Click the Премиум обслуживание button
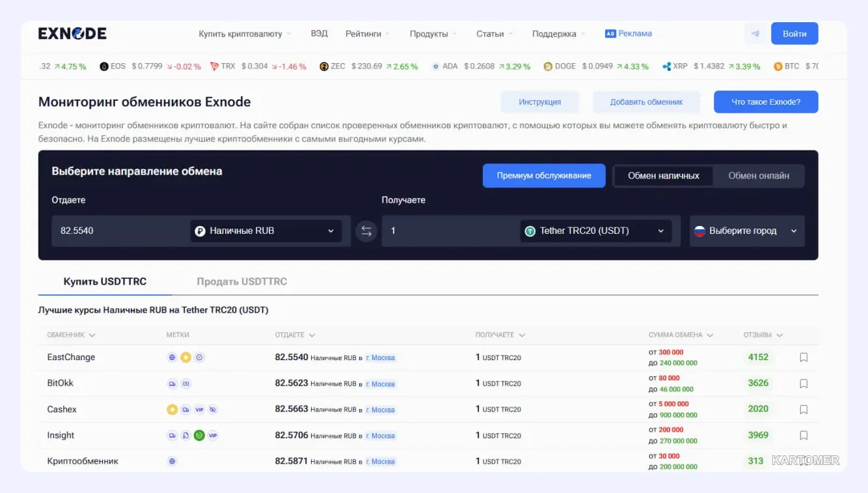This screenshot has width=868, height=493. (544, 176)
